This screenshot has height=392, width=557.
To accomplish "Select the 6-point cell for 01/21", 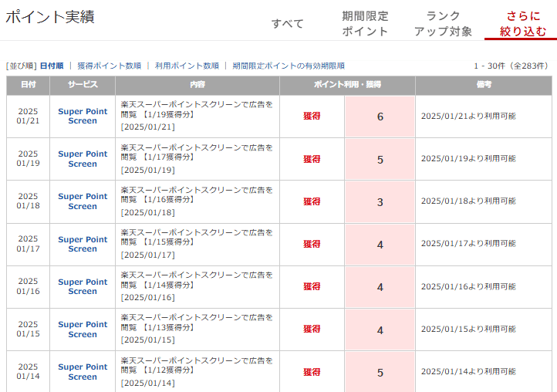I will pos(380,117).
